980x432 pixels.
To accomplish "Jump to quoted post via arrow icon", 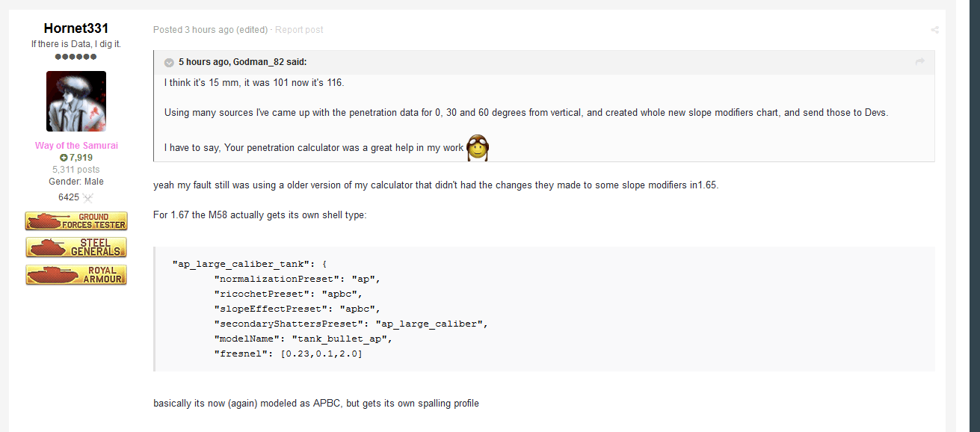I will [x=920, y=62].
